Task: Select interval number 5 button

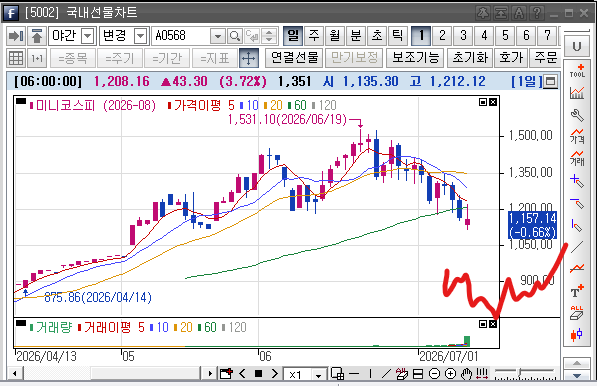Action: click(x=505, y=36)
